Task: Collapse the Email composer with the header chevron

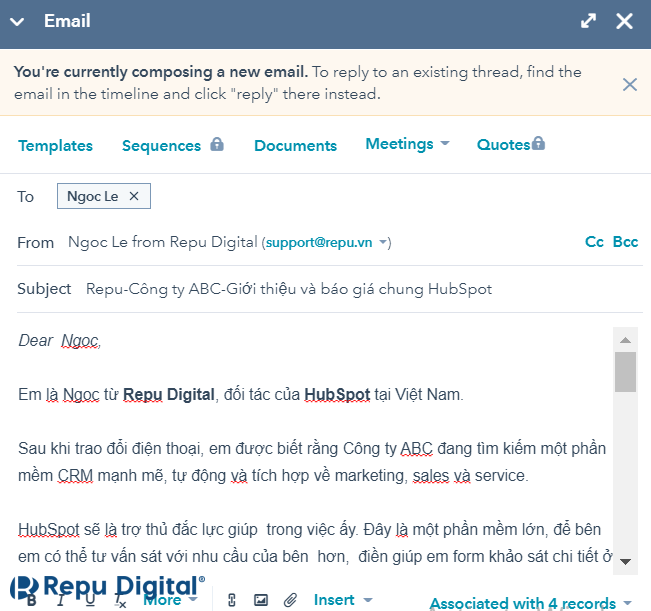Action: click(x=17, y=22)
